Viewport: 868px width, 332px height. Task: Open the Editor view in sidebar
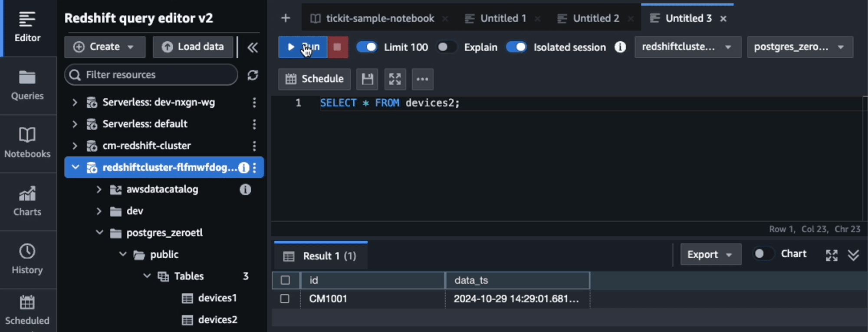click(27, 28)
